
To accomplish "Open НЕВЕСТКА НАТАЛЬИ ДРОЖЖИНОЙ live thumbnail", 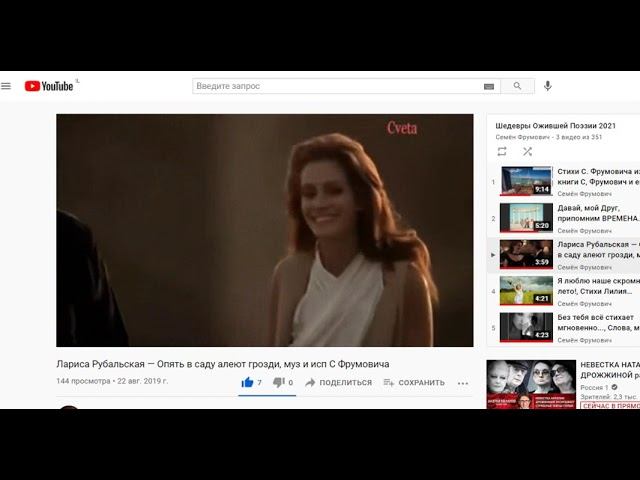I will (x=531, y=384).
